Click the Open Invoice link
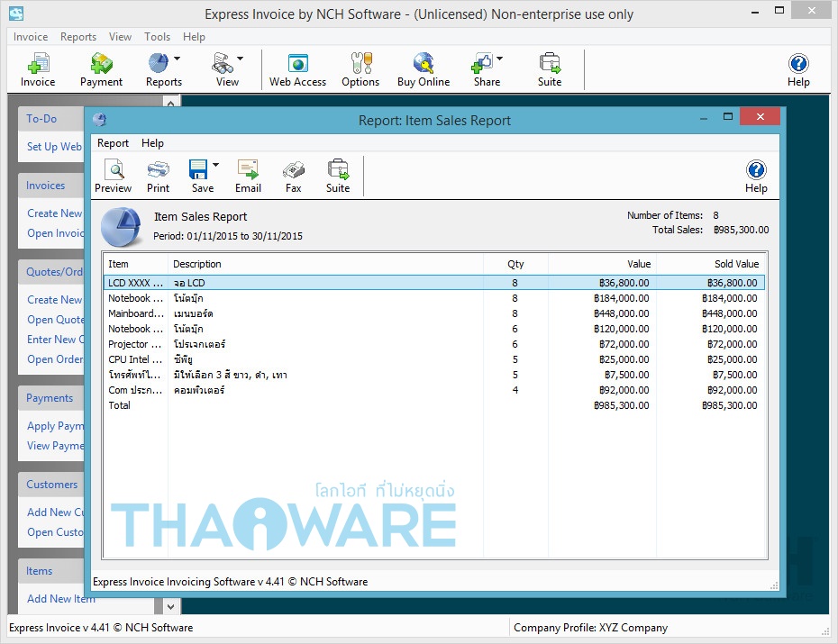The height and width of the screenshot is (644, 838). click(56, 233)
